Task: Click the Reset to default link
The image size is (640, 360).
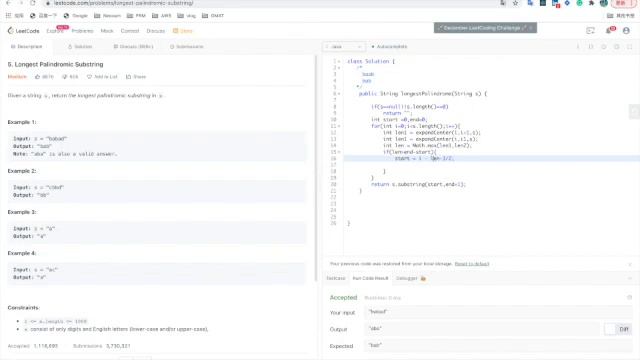Action: (472, 264)
